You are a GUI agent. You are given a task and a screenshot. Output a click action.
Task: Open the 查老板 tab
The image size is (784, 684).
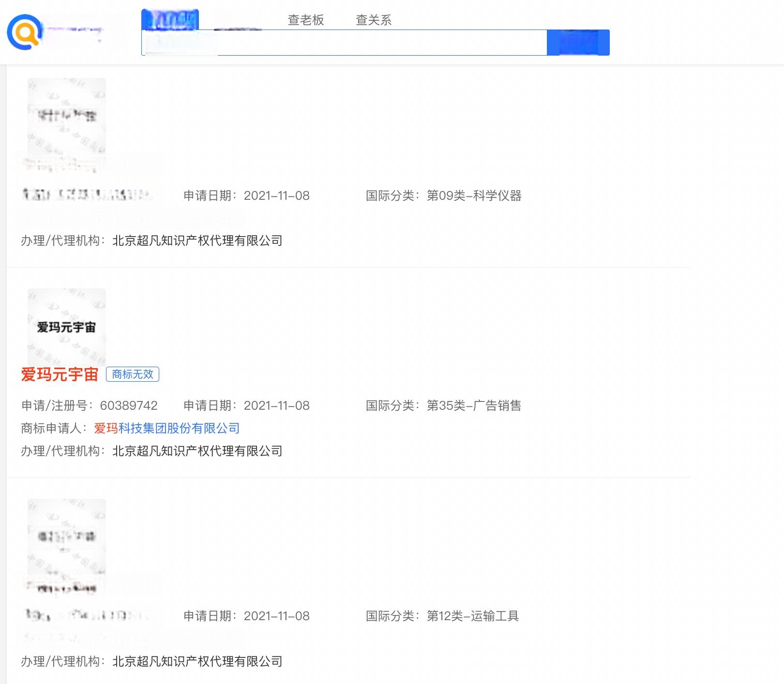tap(306, 20)
